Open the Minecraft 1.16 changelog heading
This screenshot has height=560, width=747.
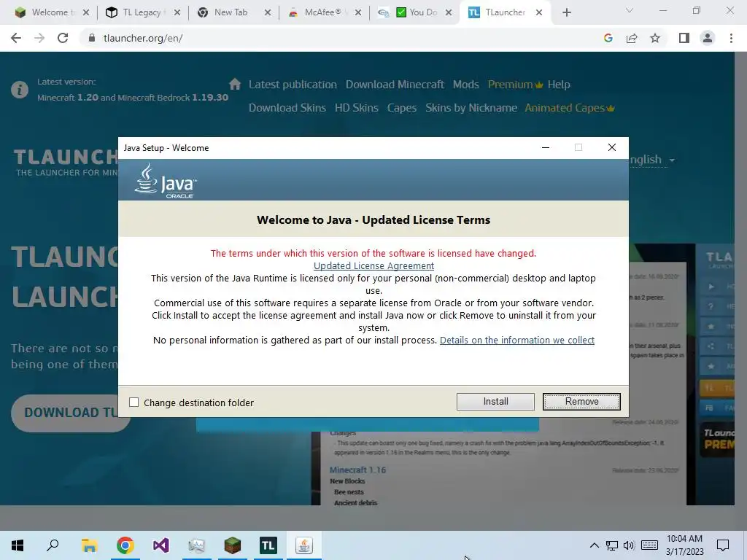pyautogui.click(x=357, y=470)
